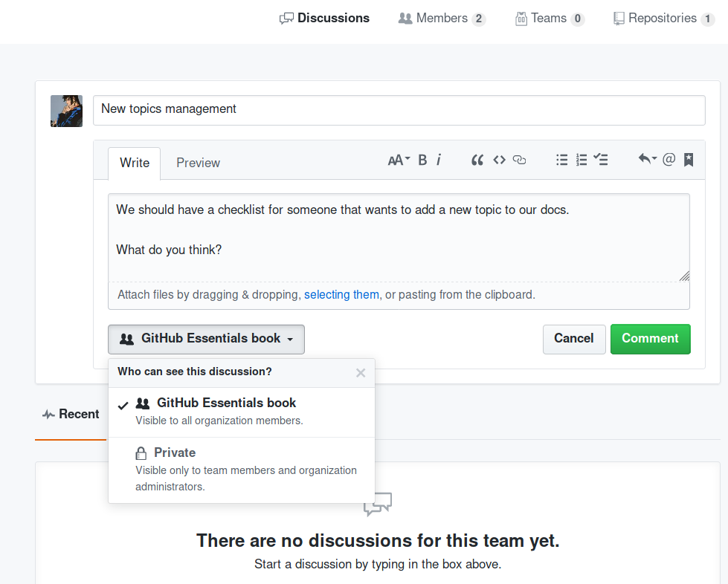Insert a quote block
This screenshot has height=584, width=728.
pyautogui.click(x=477, y=160)
